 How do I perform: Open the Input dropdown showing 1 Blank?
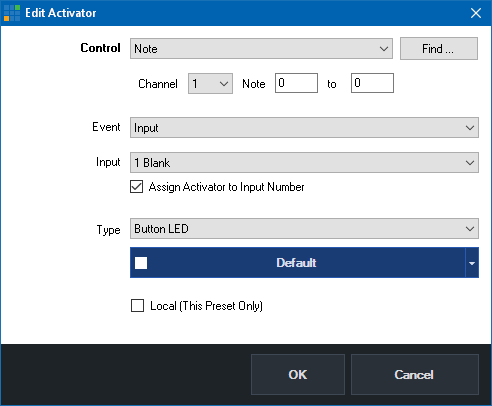pyautogui.click(x=304, y=163)
